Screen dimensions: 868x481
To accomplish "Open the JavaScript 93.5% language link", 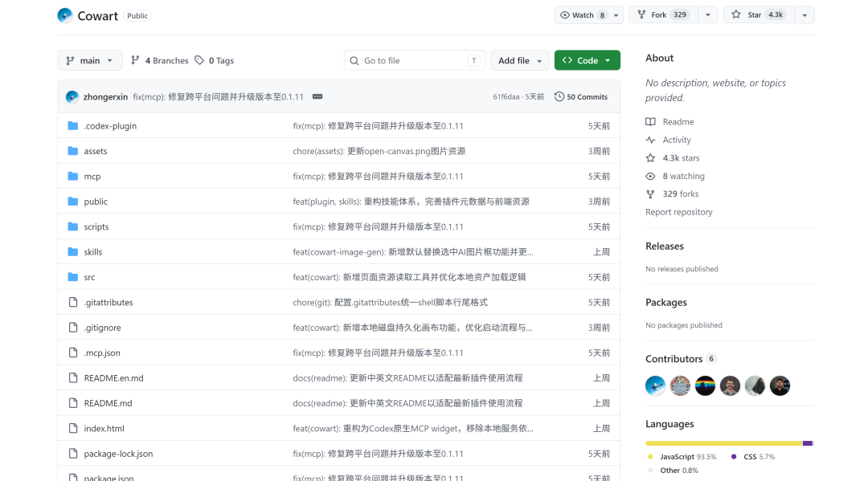I will pos(682,457).
